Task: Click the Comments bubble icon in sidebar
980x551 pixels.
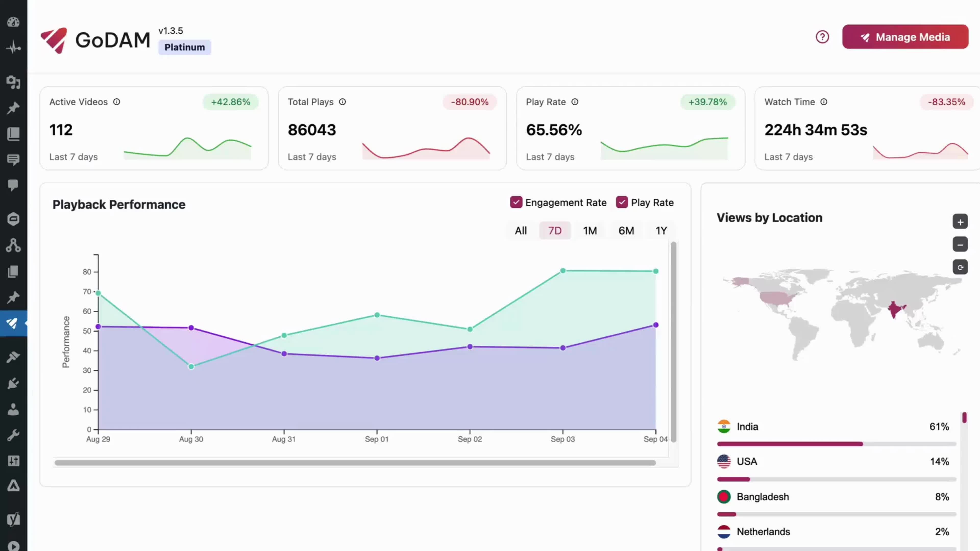Action: tap(13, 185)
